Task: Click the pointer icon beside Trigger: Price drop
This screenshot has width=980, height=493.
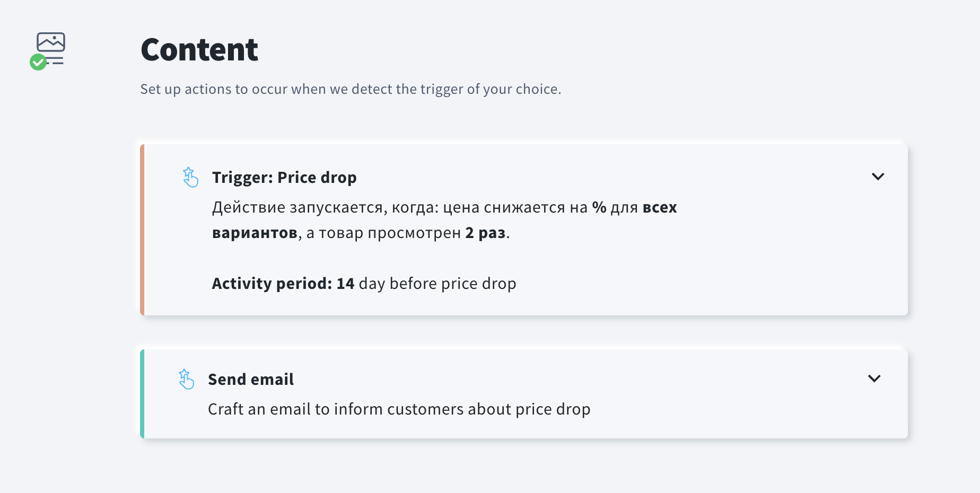Action: pyautogui.click(x=190, y=177)
